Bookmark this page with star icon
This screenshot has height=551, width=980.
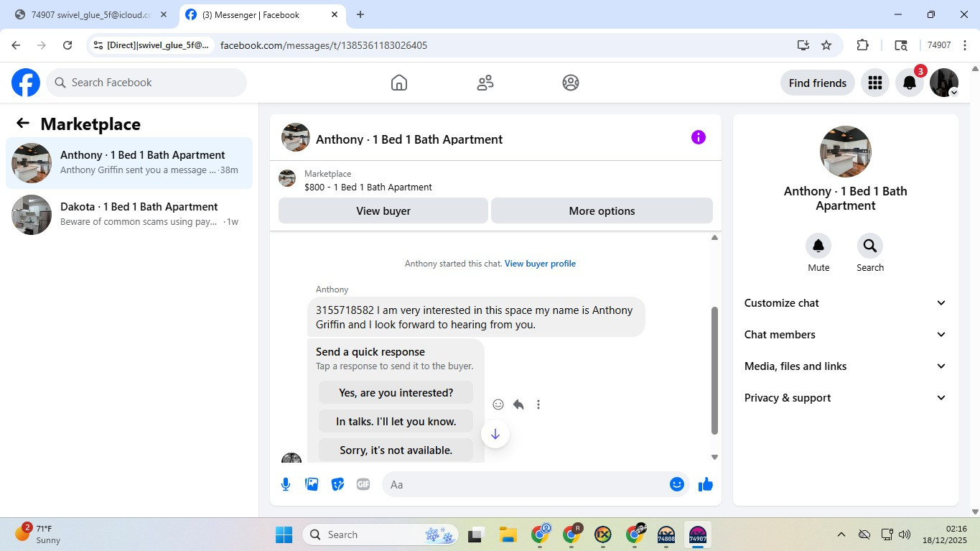[x=826, y=45]
